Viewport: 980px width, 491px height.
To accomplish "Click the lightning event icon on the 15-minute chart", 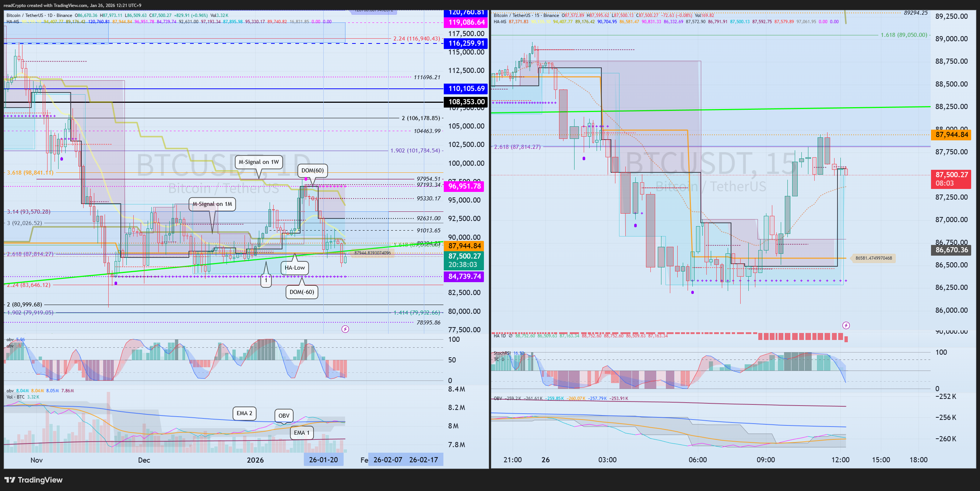I will [846, 325].
